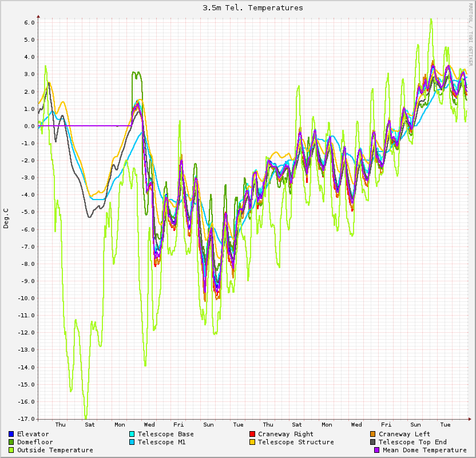Select the gray Telescope Top End swatch
The image size is (476, 458).
[373, 443]
